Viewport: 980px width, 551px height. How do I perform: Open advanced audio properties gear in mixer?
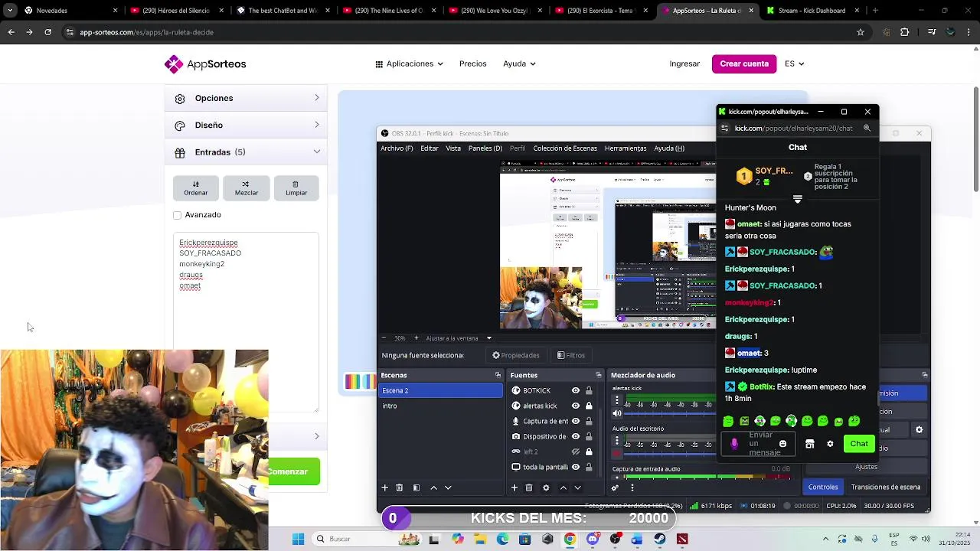point(615,487)
